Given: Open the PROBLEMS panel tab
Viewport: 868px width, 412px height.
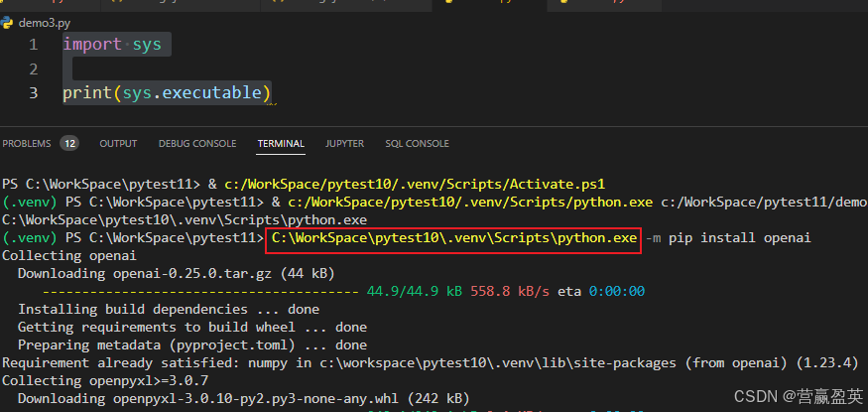Looking at the screenshot, I should pos(27,144).
